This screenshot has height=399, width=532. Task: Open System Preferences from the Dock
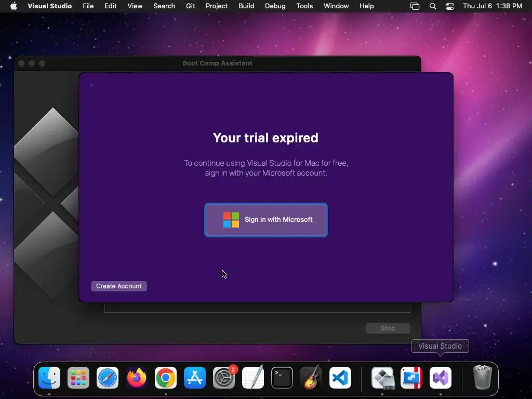pyautogui.click(x=224, y=378)
